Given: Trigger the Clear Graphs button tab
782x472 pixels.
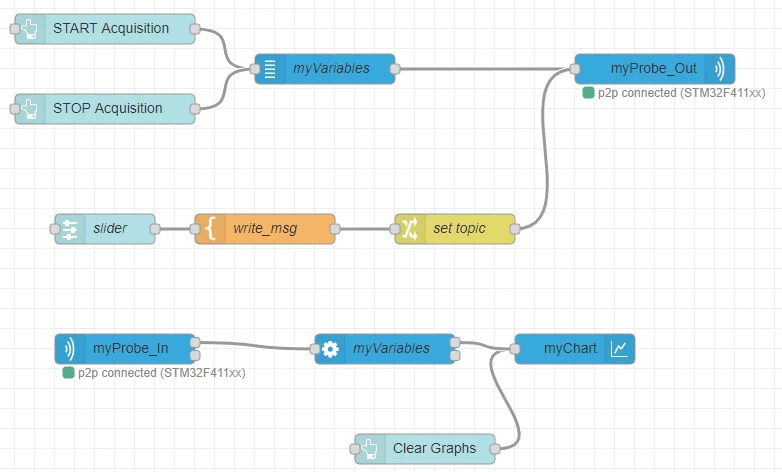Looking at the screenshot, I should coord(355,449).
